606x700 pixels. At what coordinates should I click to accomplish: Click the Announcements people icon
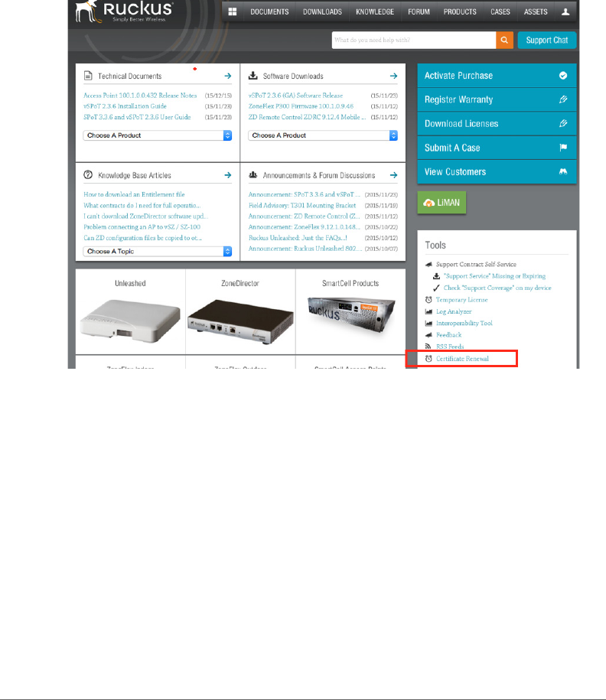[x=252, y=175]
